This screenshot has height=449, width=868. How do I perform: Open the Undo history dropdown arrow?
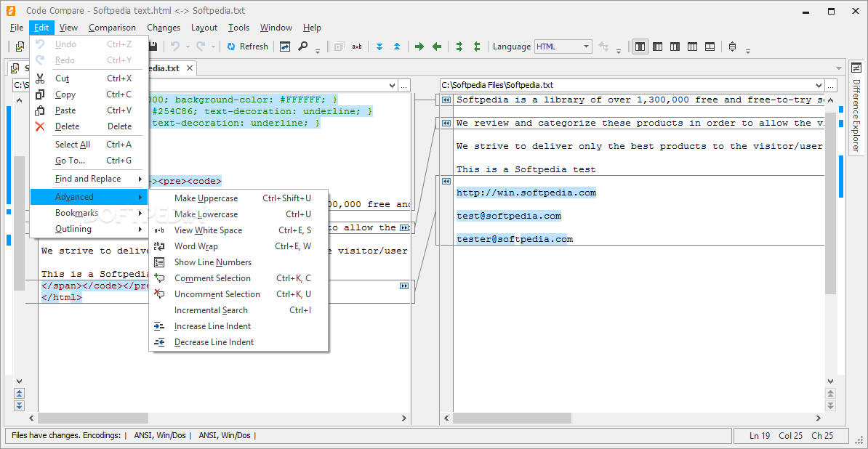tap(188, 46)
